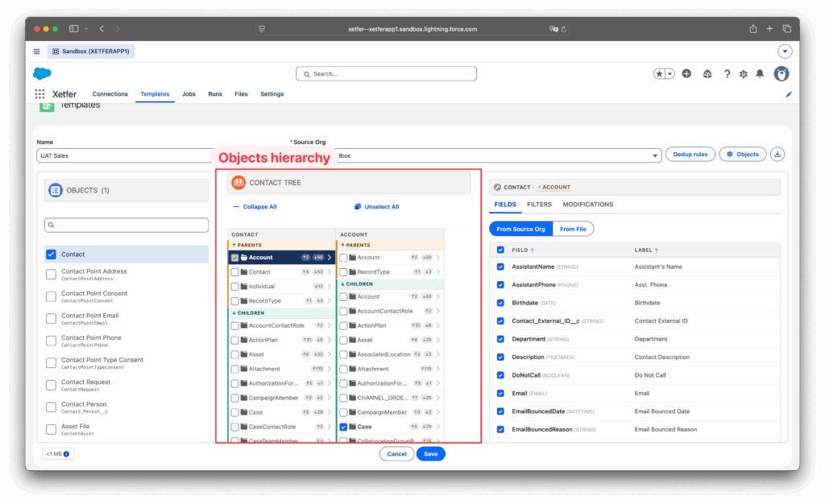Open the favorites star icon
Image resolution: width=825 pixels, height=504 pixels.
pyautogui.click(x=659, y=74)
